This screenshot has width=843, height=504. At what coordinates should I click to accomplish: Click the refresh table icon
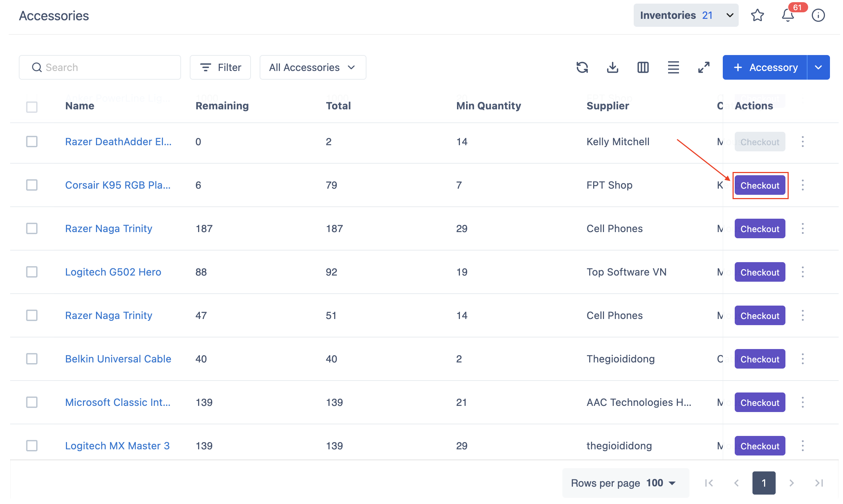(582, 67)
